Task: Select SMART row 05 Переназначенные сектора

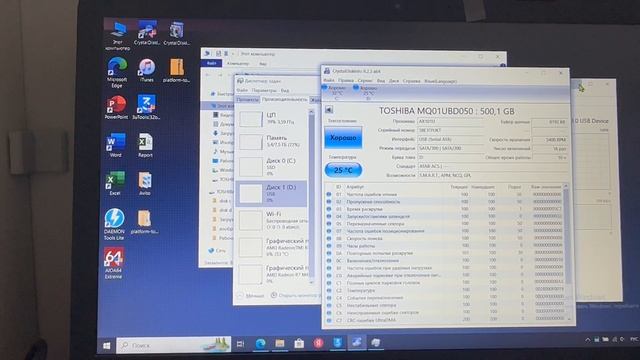Action: 445,224
